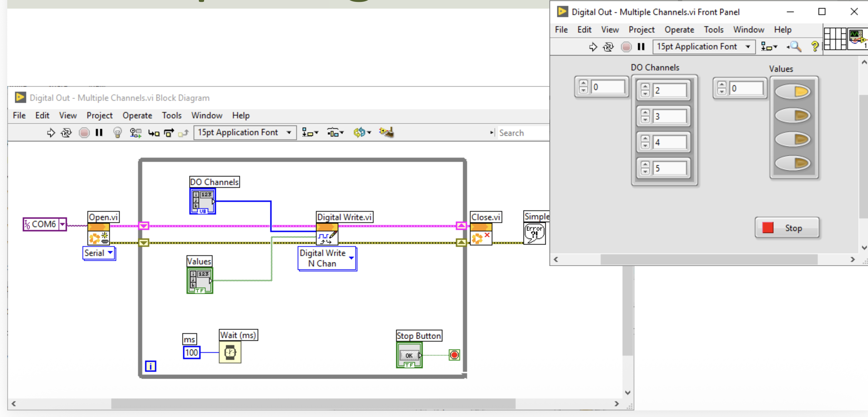Image resolution: width=868 pixels, height=417 pixels.
Task: Toggle the first Values boolean switch
Action: 793,92
